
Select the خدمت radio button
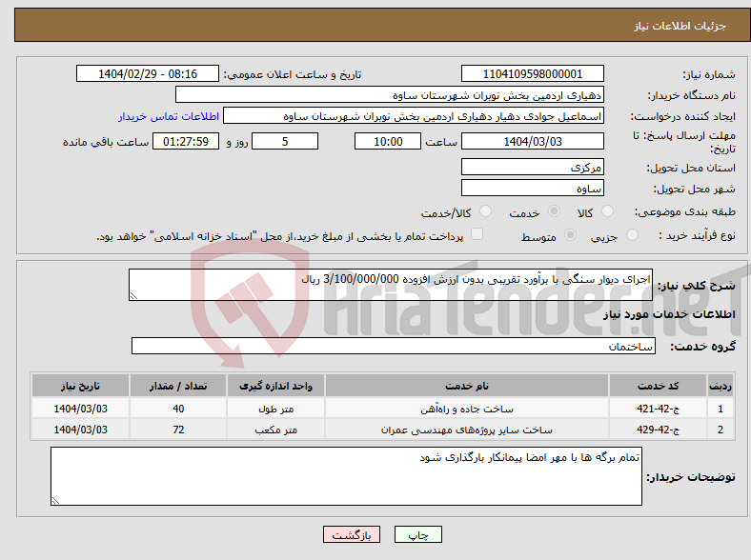click(554, 211)
